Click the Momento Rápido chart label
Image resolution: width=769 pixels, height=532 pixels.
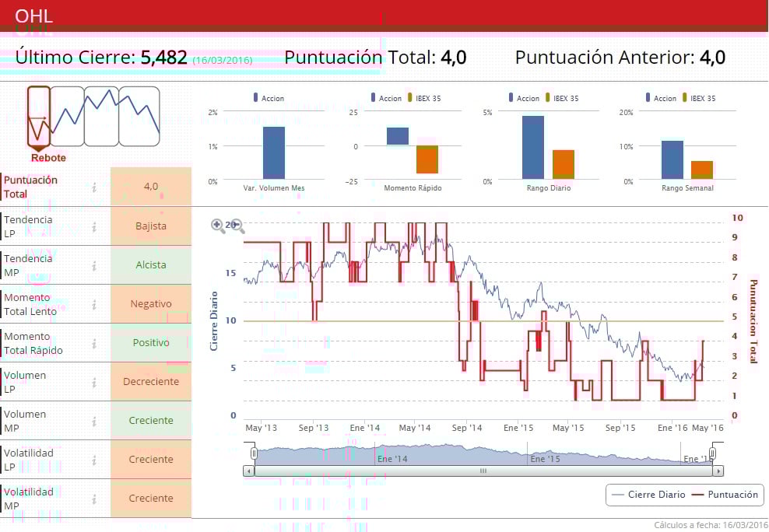(413, 188)
